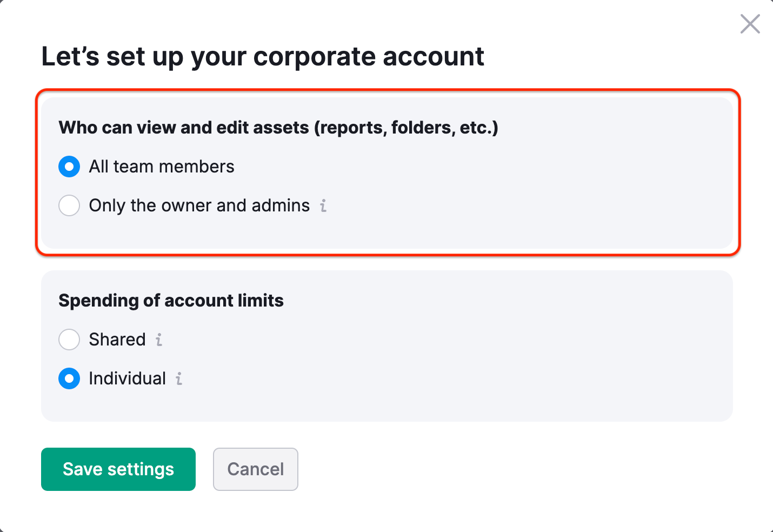Click the "Shared" option label text
The height and width of the screenshot is (532, 773).
coord(117,340)
